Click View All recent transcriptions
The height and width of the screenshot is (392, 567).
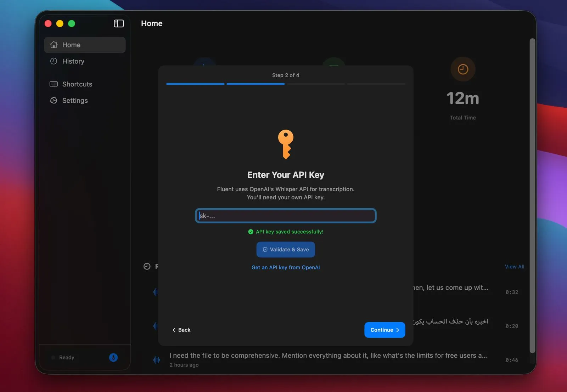(514, 267)
